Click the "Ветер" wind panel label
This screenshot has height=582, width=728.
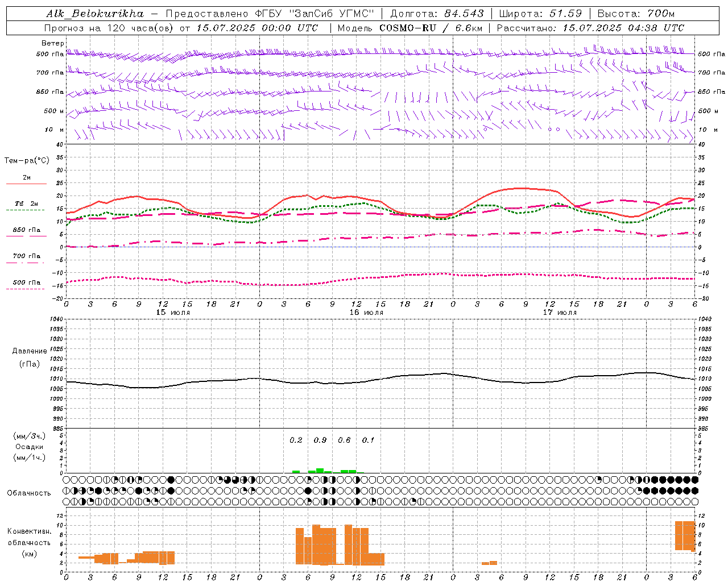pos(53,43)
